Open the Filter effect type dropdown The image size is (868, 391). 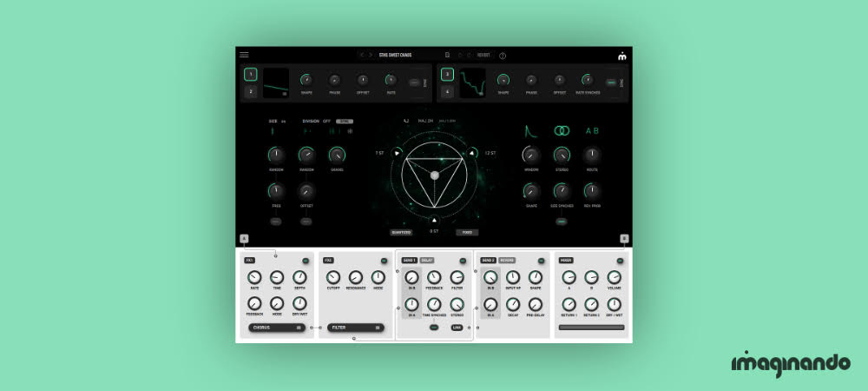click(357, 328)
